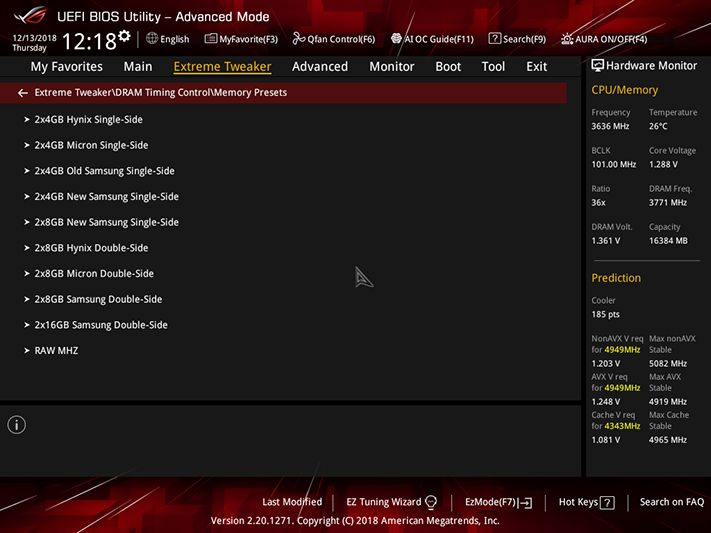Click the 185 pts cooler score
This screenshot has width=711, height=533.
(x=605, y=314)
